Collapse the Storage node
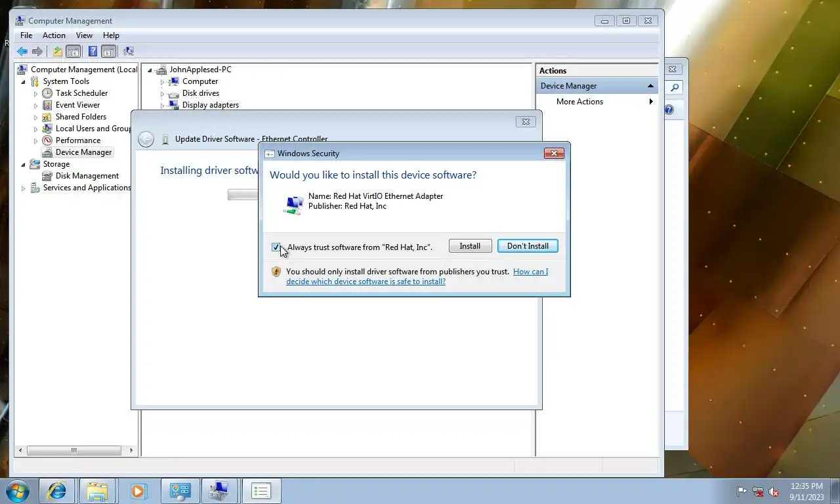 tap(24, 164)
